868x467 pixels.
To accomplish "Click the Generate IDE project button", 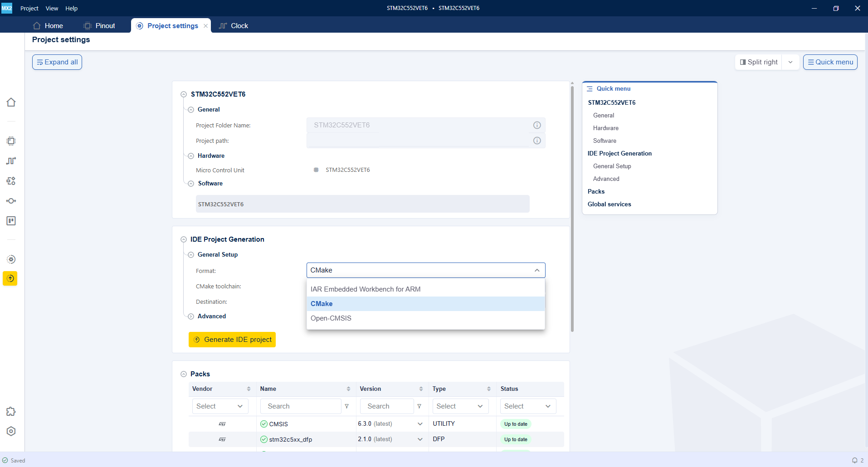I will (x=232, y=340).
